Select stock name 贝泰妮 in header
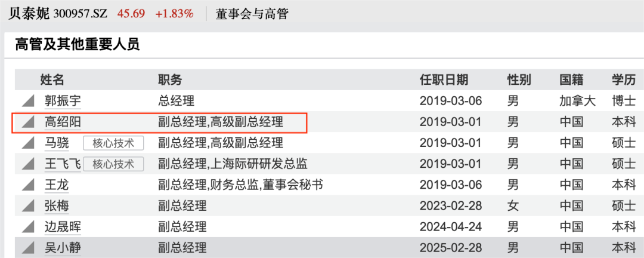The width and height of the screenshot is (644, 258). point(29,13)
